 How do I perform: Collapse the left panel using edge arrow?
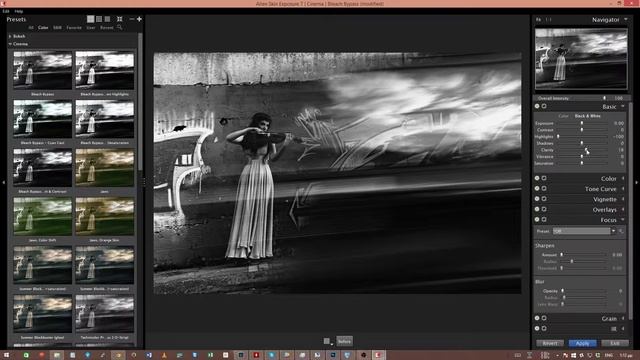click(3, 182)
